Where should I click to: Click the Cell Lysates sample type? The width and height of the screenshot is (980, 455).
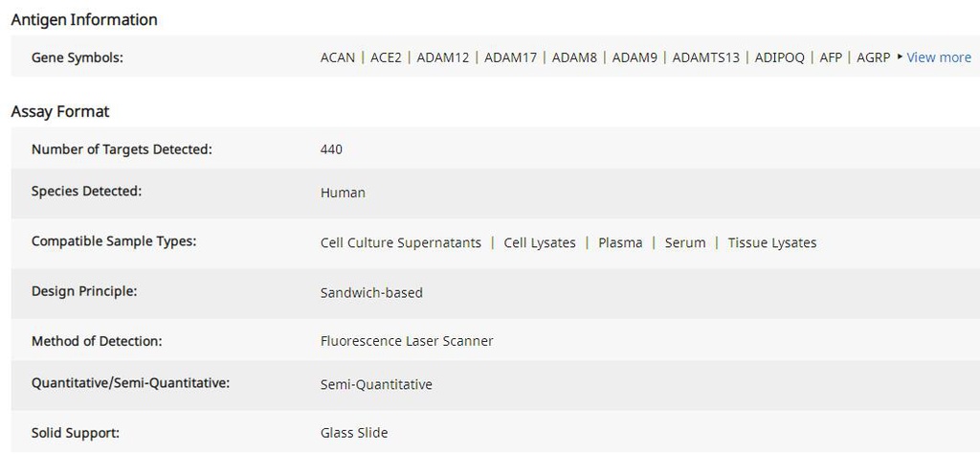540,243
